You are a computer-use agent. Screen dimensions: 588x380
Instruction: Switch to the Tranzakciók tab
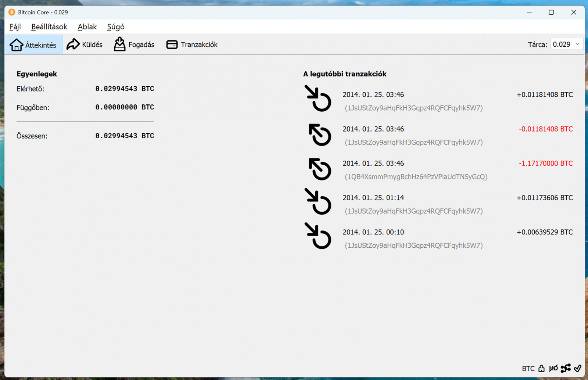pyautogui.click(x=192, y=44)
